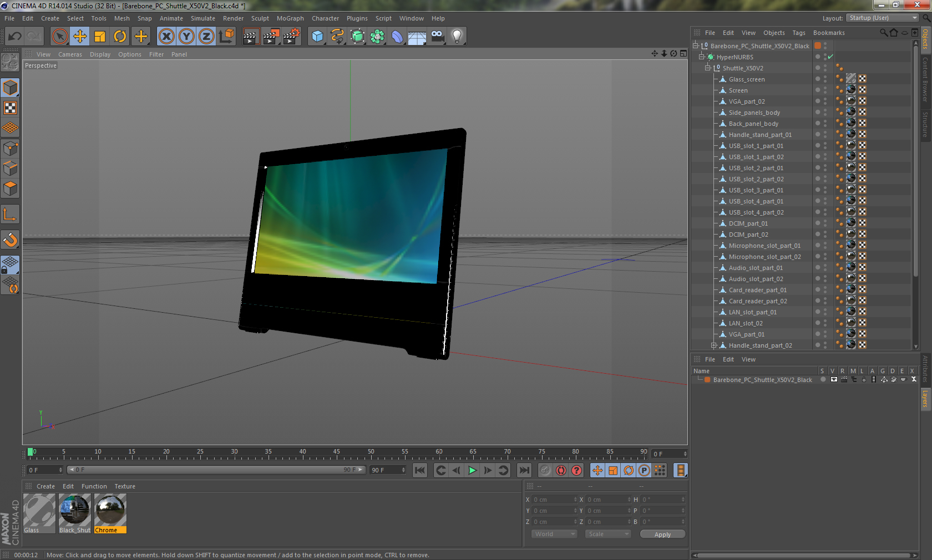This screenshot has height=560, width=932.
Task: Switch to Model mode in left palette
Action: (x=11, y=88)
